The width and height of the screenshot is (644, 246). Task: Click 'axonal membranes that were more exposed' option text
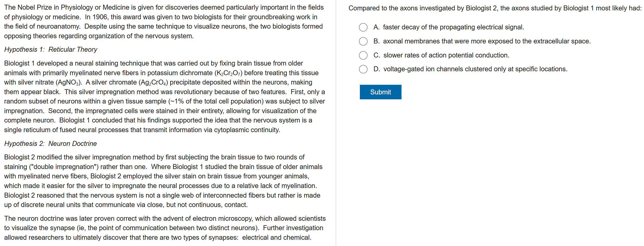pos(487,41)
